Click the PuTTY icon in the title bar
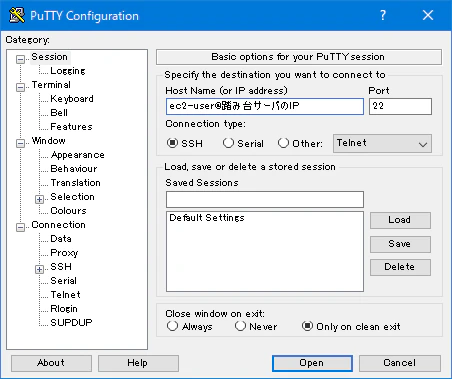Screen dimensions: 452x379 pos(17,15)
